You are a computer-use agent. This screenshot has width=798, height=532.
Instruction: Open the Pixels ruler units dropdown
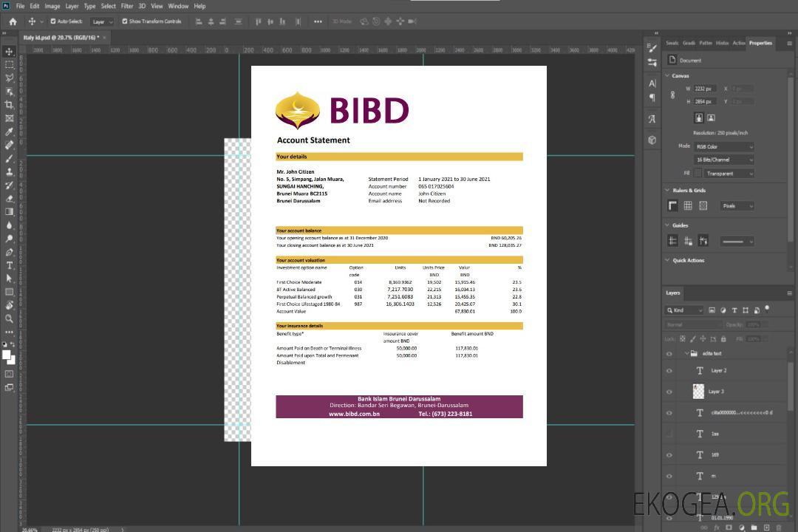pyautogui.click(x=737, y=205)
